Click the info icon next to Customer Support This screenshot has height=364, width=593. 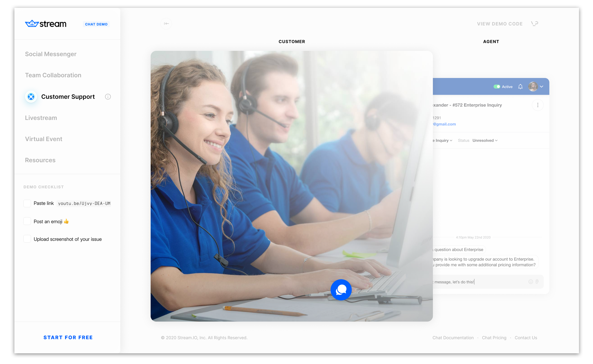point(108,96)
